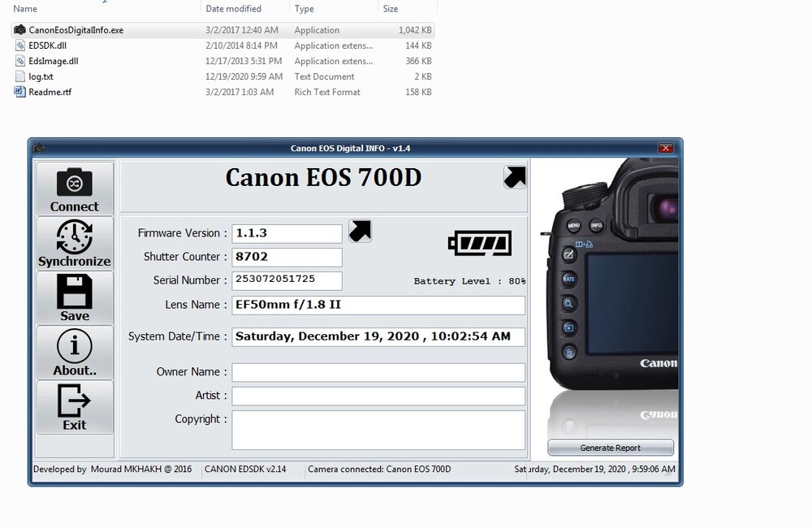The image size is (812, 529).
Task: Close the Canon EOS Digital INFO window
Action: pos(666,148)
